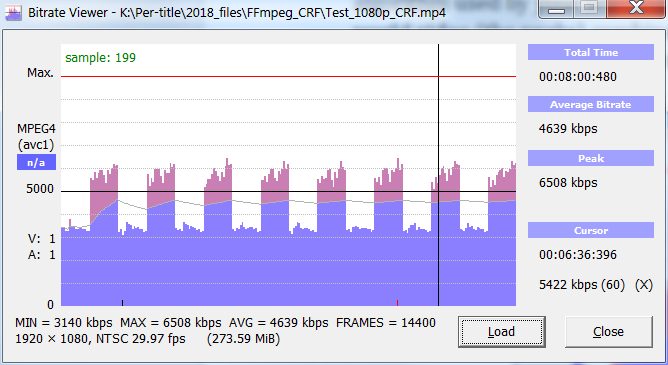Click the MPEG4 (avc1) codec label
Viewport: 668px width, 365px height.
click(x=36, y=137)
